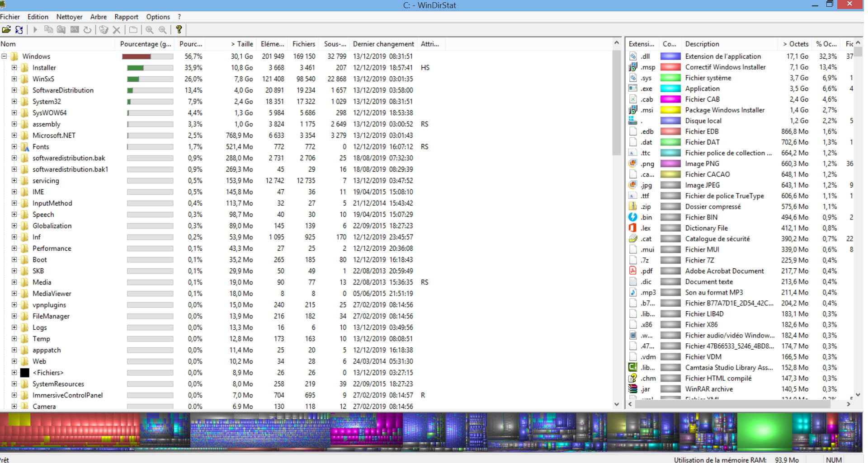Click the .jar WinRAR archive icon

click(x=633, y=388)
